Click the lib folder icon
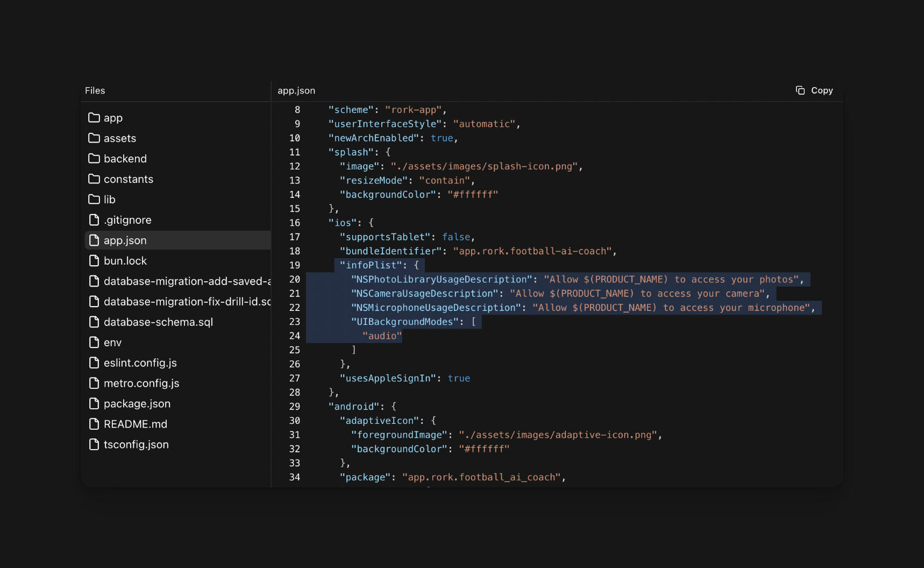Screen dimensions: 924x568 click(x=94, y=199)
